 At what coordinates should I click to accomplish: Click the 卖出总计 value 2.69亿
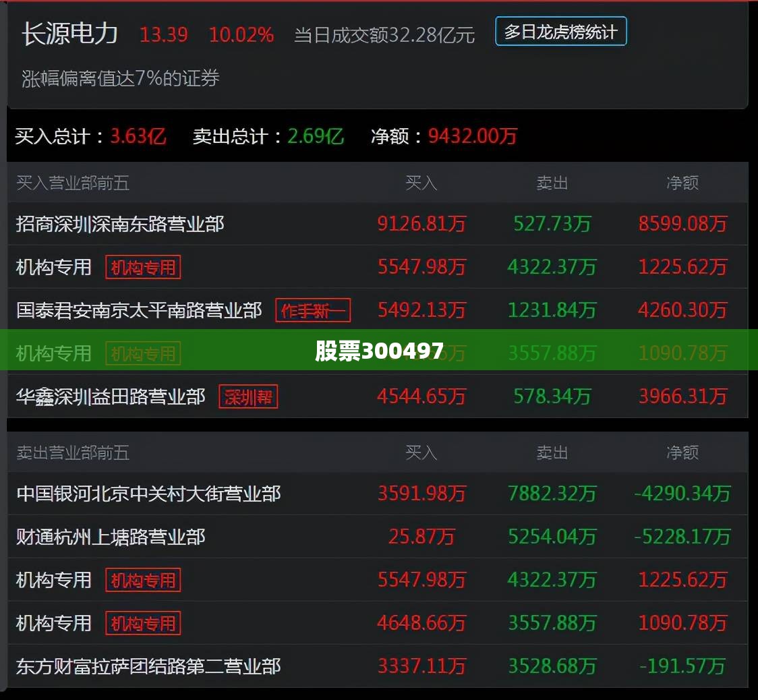316,136
